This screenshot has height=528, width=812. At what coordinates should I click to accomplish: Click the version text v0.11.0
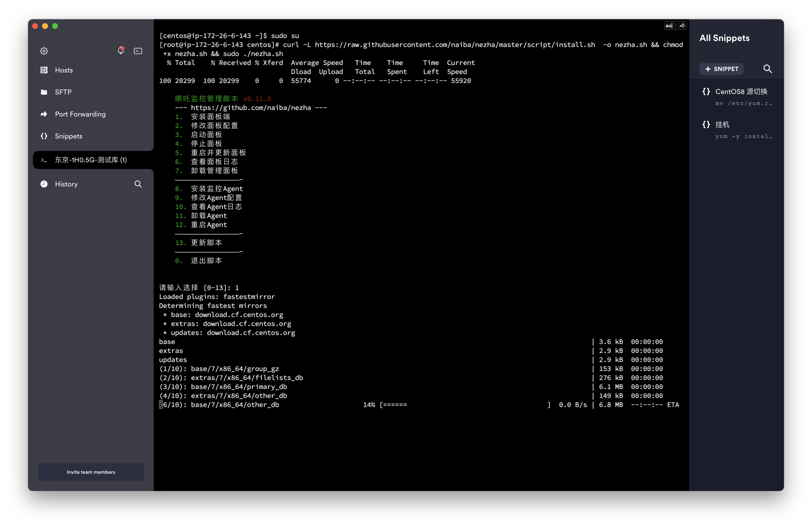257,99
